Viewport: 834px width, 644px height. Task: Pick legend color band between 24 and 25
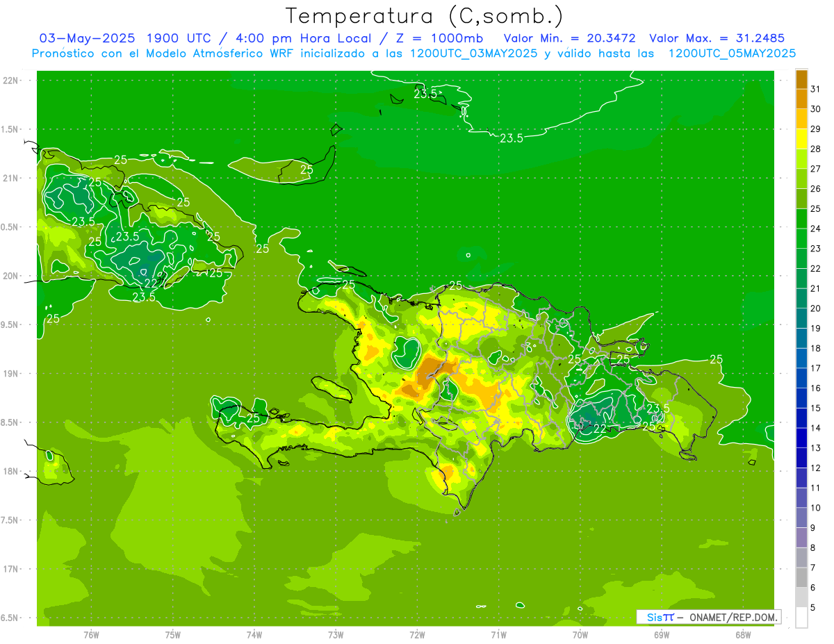[x=801, y=218]
